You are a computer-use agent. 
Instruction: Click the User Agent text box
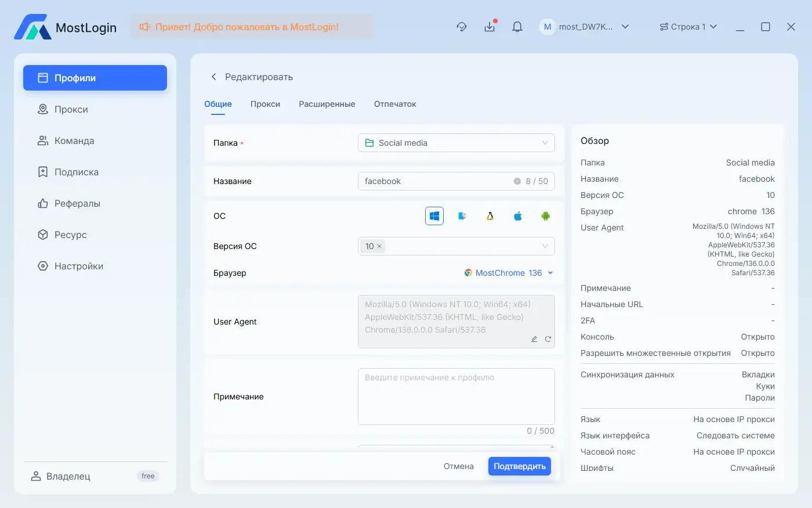point(456,322)
